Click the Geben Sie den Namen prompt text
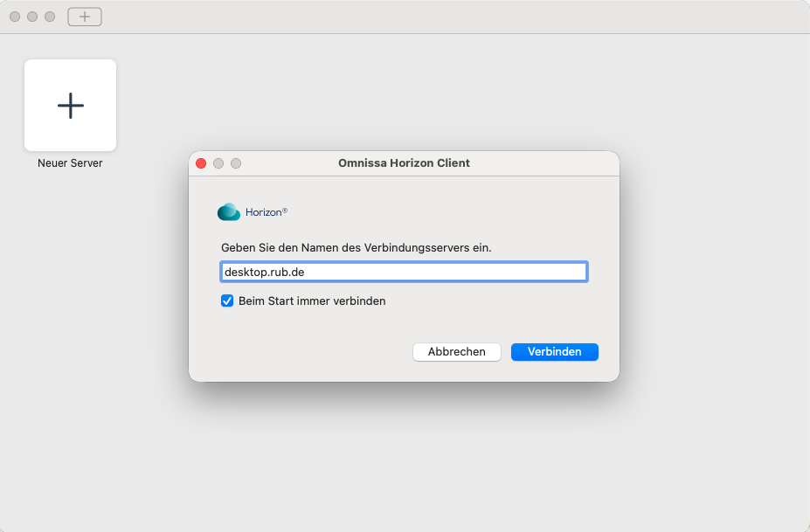This screenshot has height=532, width=810. (357, 248)
